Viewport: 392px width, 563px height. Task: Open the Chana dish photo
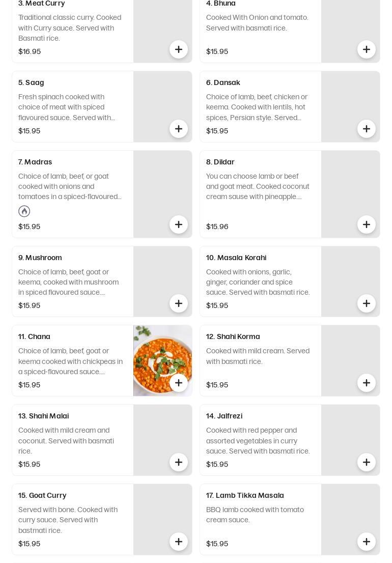coord(162,360)
